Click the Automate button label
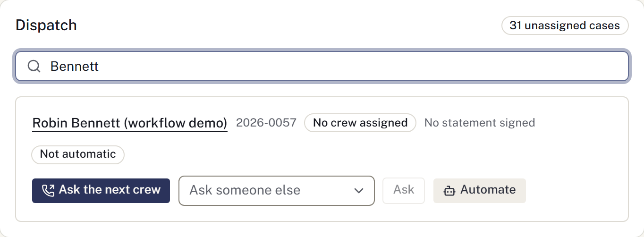 coord(488,190)
